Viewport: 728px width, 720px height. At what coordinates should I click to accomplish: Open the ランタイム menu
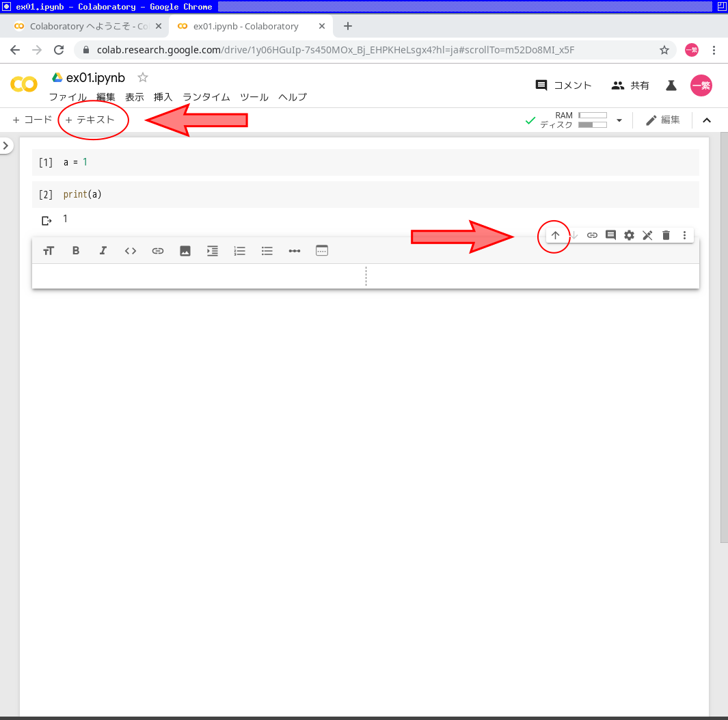pyautogui.click(x=206, y=97)
